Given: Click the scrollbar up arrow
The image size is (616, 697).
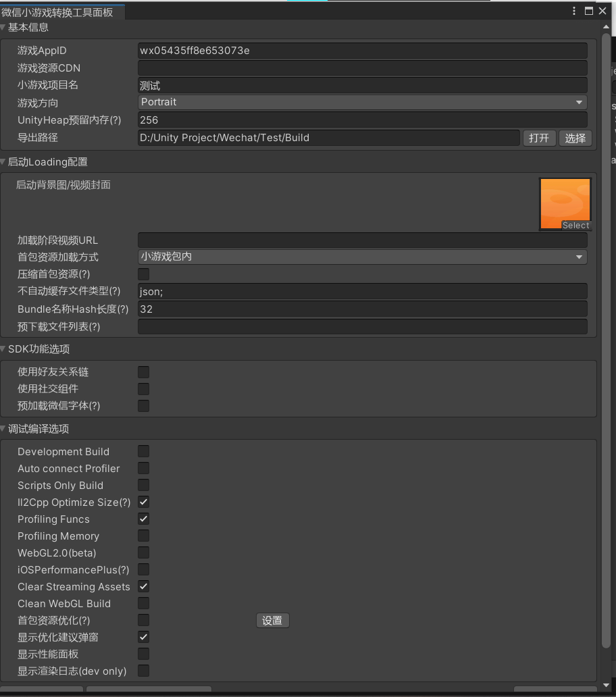Looking at the screenshot, I should click(607, 27).
